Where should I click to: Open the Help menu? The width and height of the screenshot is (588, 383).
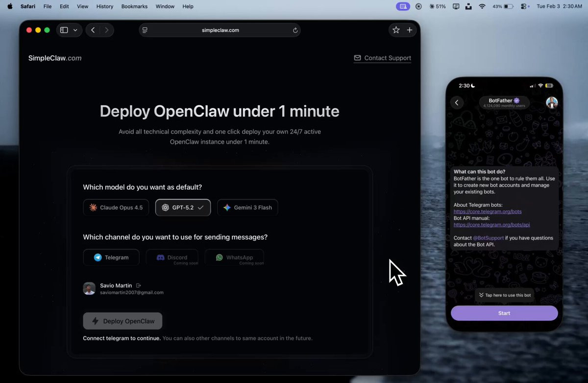pos(188,6)
